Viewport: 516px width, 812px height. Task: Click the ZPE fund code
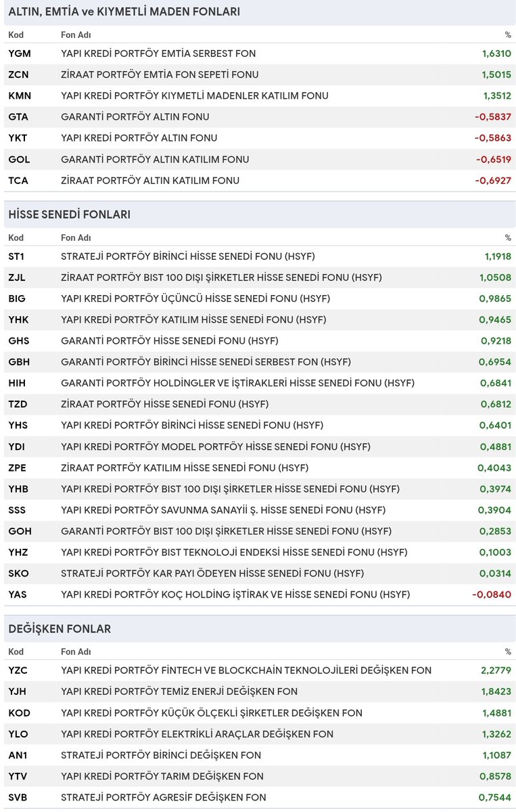point(18,468)
